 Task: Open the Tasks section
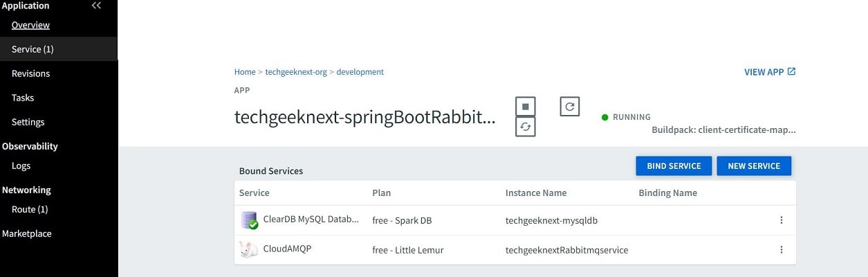(23, 98)
